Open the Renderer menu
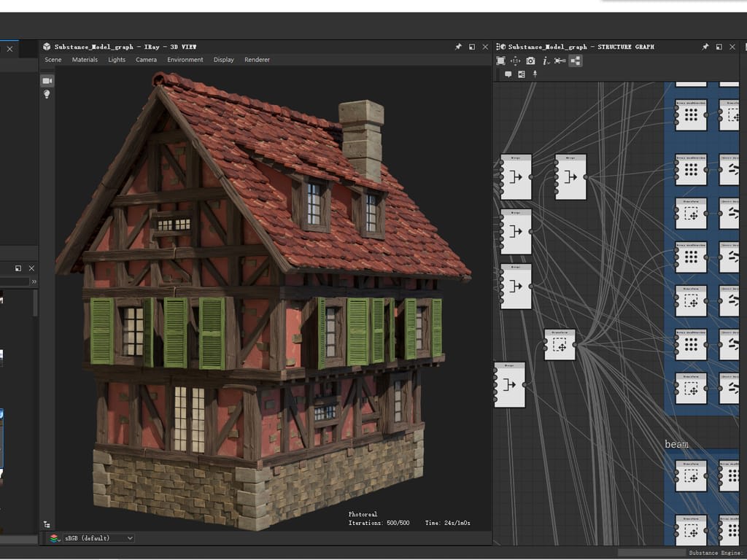Image resolution: width=747 pixels, height=560 pixels. (257, 60)
